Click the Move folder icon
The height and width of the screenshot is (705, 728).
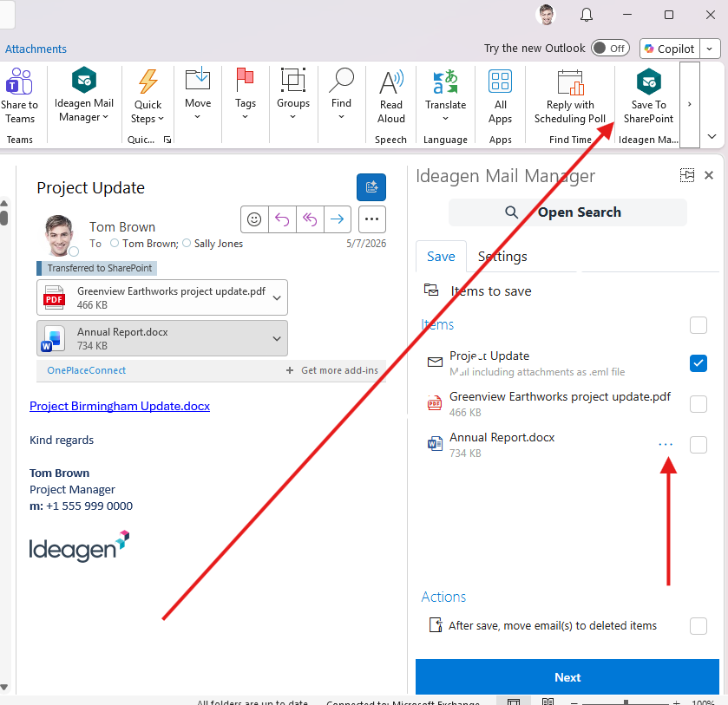197,80
